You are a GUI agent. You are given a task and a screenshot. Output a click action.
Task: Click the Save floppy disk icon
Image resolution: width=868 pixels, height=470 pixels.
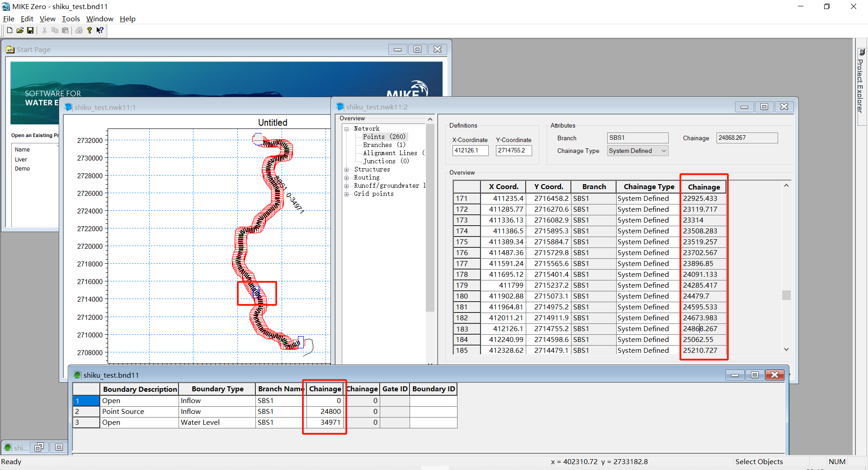[30, 30]
